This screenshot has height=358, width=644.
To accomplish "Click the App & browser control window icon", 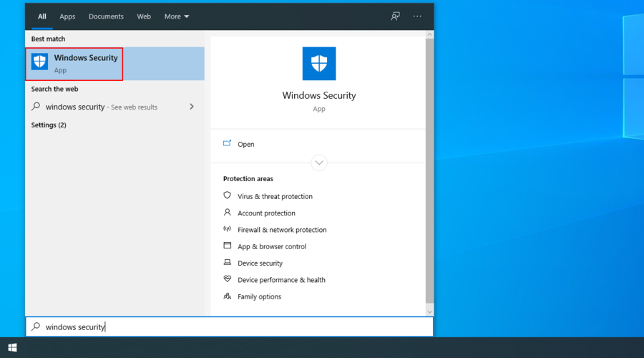I will tap(228, 246).
